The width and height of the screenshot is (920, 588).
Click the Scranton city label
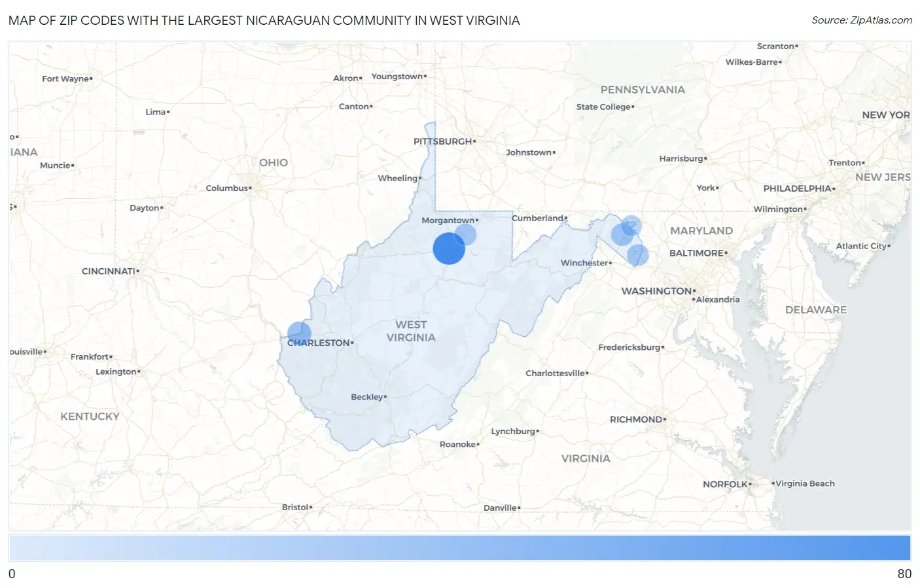(x=775, y=46)
